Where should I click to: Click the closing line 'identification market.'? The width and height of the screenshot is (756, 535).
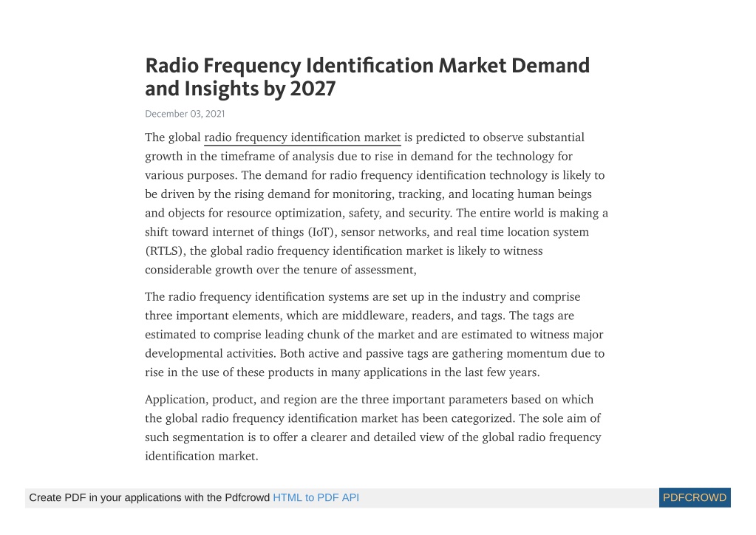point(202,456)
